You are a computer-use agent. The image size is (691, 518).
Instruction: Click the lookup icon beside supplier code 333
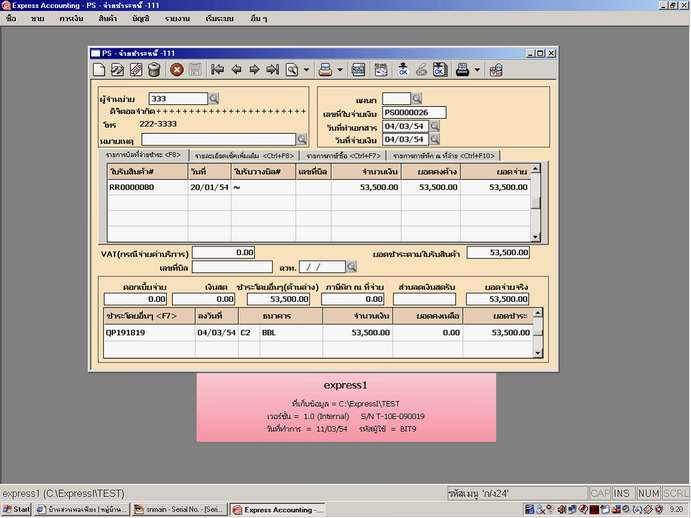coord(213,99)
